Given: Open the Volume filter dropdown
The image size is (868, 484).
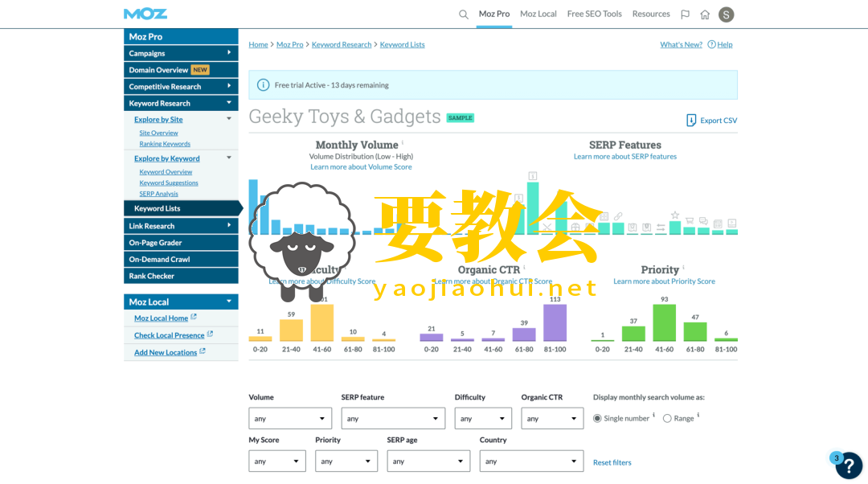Looking at the screenshot, I should (x=290, y=419).
